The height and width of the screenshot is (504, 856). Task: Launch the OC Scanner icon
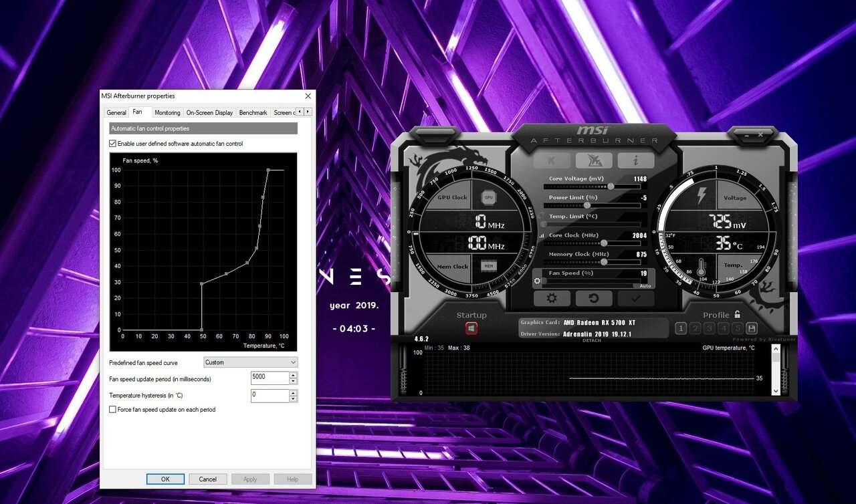tap(594, 160)
